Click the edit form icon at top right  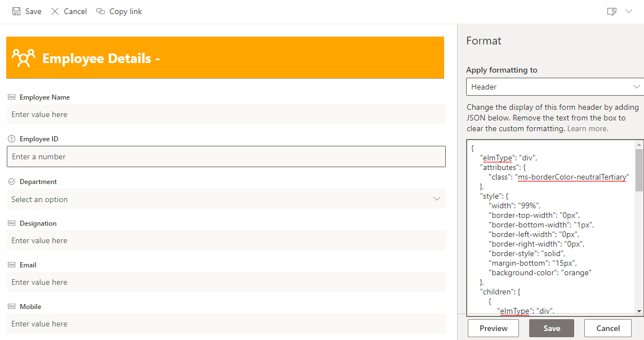coord(611,11)
